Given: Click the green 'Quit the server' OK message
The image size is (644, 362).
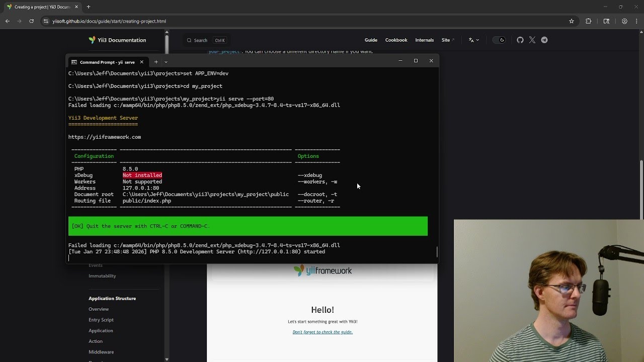Looking at the screenshot, I should point(248,226).
